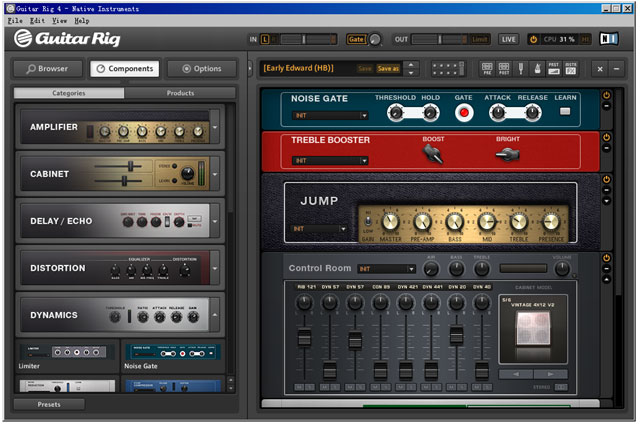Toggle the CPU power button

(533, 39)
